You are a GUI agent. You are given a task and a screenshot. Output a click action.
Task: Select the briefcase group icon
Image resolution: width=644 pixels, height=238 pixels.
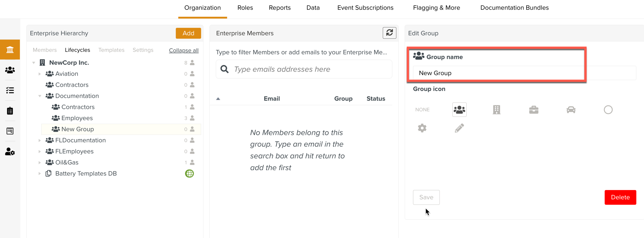tap(534, 109)
